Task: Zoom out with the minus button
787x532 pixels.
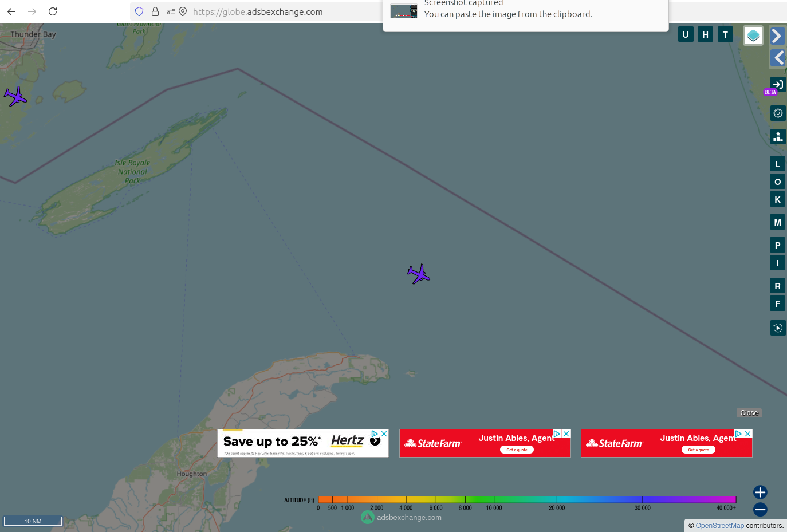Action: coord(760,509)
